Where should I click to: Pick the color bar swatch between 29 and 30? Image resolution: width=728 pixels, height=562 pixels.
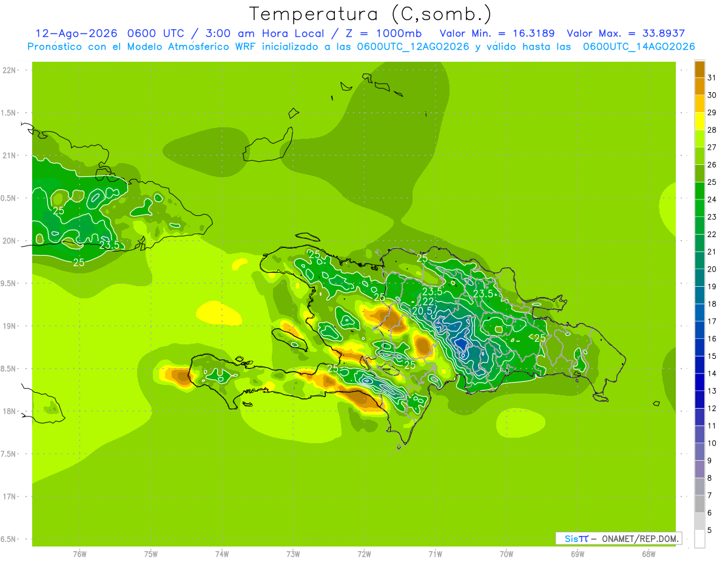(x=699, y=104)
